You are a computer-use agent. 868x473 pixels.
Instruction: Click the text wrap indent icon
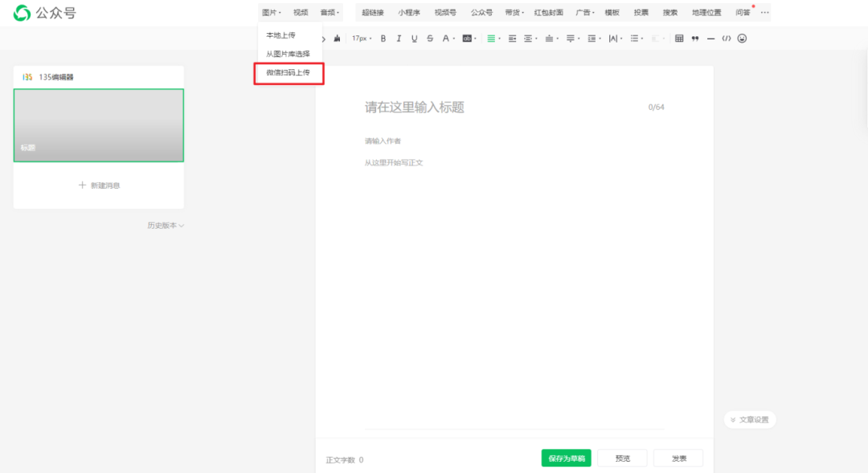point(512,39)
